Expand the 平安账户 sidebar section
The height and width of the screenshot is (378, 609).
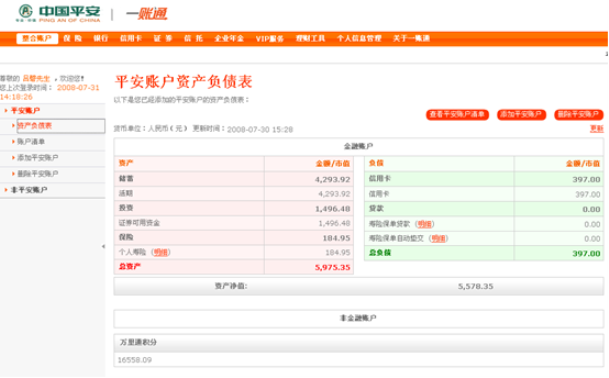click(25, 111)
